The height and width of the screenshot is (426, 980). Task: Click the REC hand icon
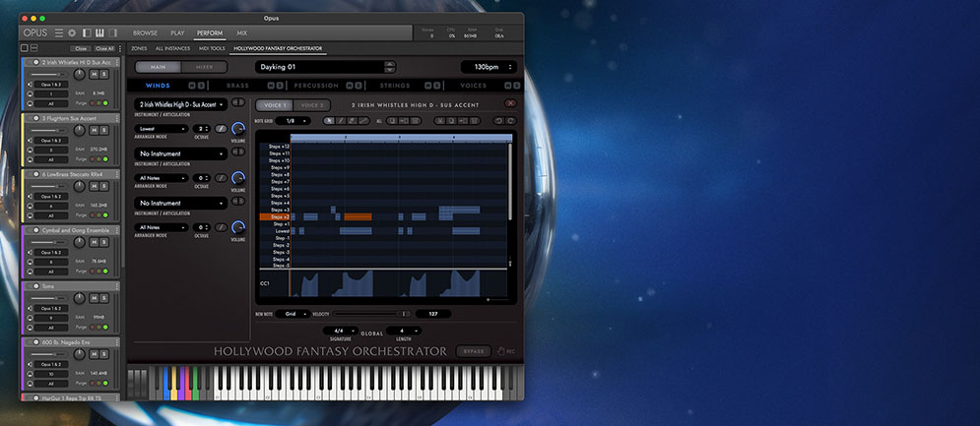[500, 351]
